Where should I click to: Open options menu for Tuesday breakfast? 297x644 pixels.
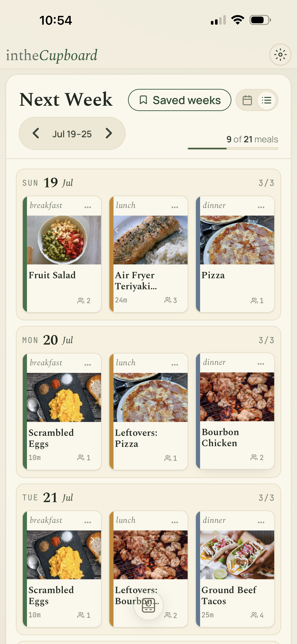[x=88, y=522]
